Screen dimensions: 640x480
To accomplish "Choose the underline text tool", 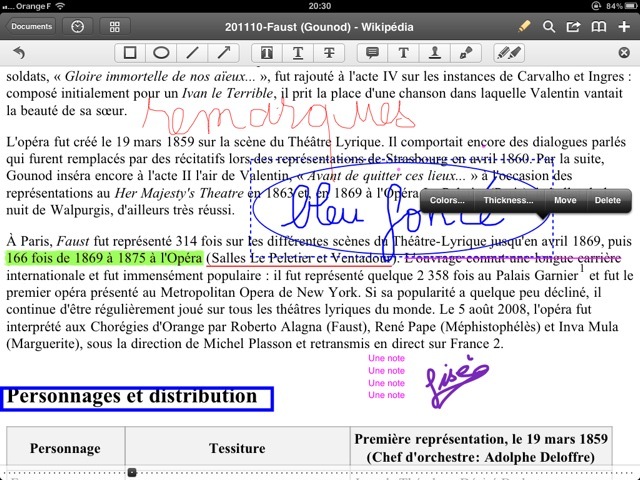I will click(298, 52).
